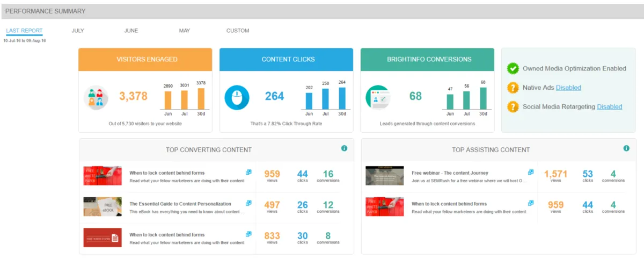Open external link for Free webinar item
Image resolution: width=644 pixels, height=280 pixels.
[531, 173]
